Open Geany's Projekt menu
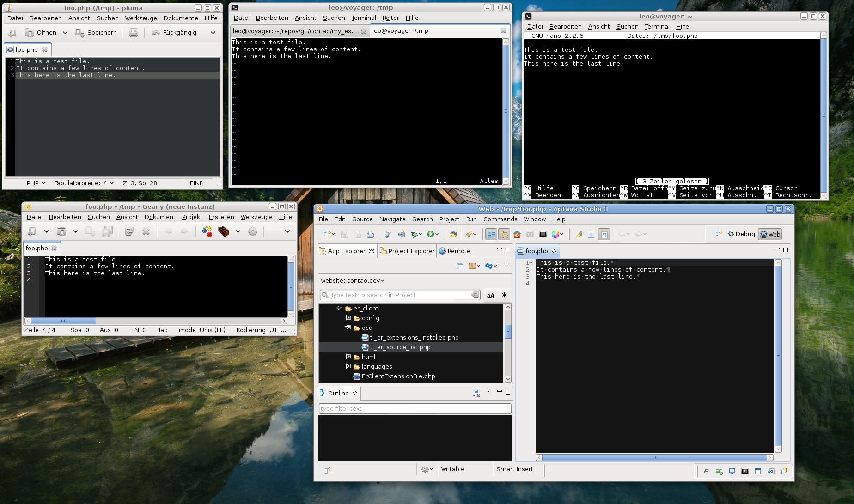The image size is (854, 504). [x=192, y=217]
